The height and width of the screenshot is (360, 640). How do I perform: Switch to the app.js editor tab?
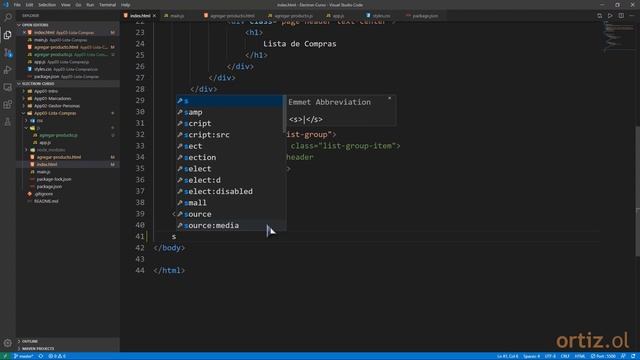(x=338, y=16)
